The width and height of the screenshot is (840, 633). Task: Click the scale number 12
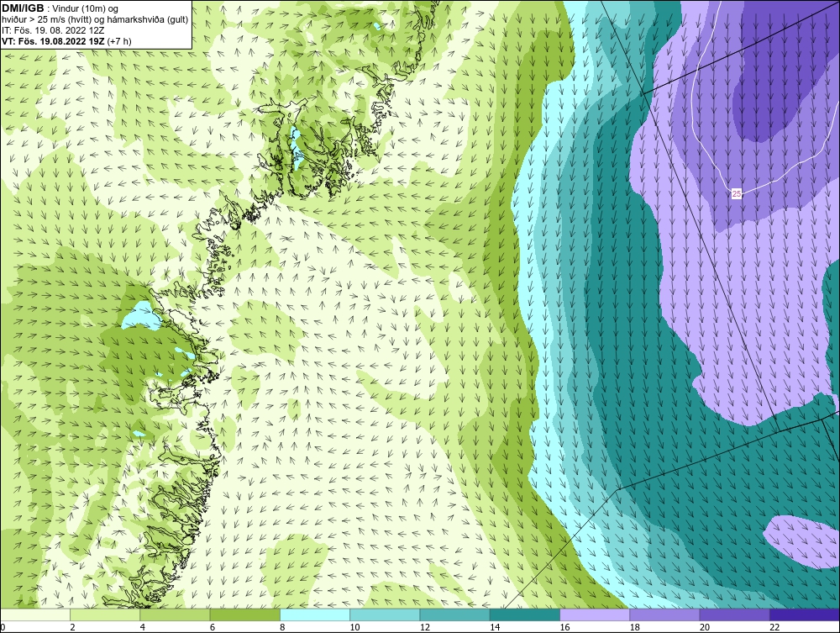click(x=425, y=628)
